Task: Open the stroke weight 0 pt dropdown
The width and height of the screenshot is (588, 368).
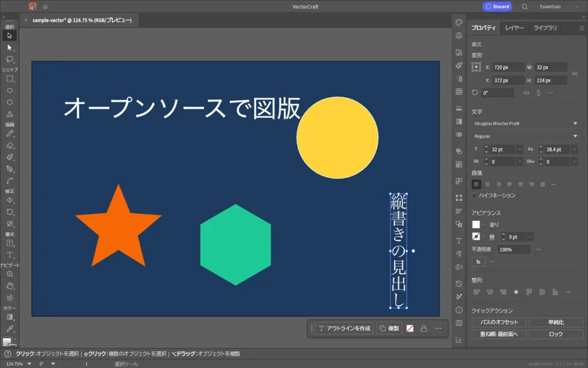Action: pos(530,237)
